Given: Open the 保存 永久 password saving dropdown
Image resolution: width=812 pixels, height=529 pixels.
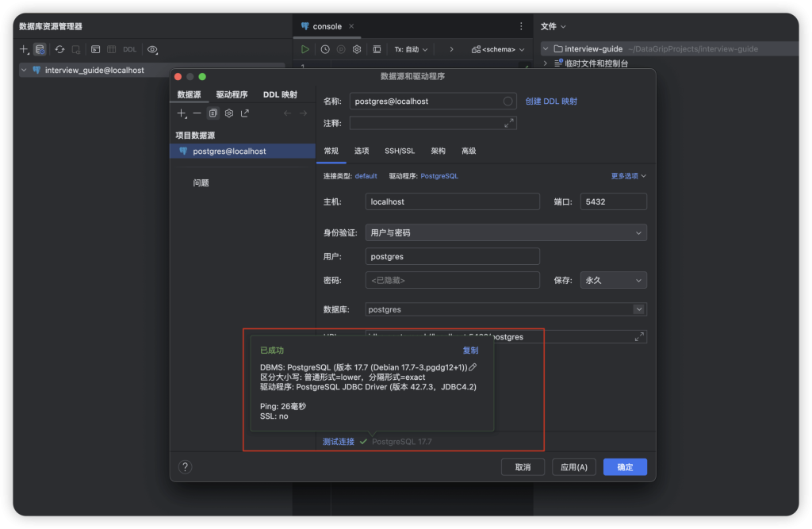Looking at the screenshot, I should click(x=613, y=280).
